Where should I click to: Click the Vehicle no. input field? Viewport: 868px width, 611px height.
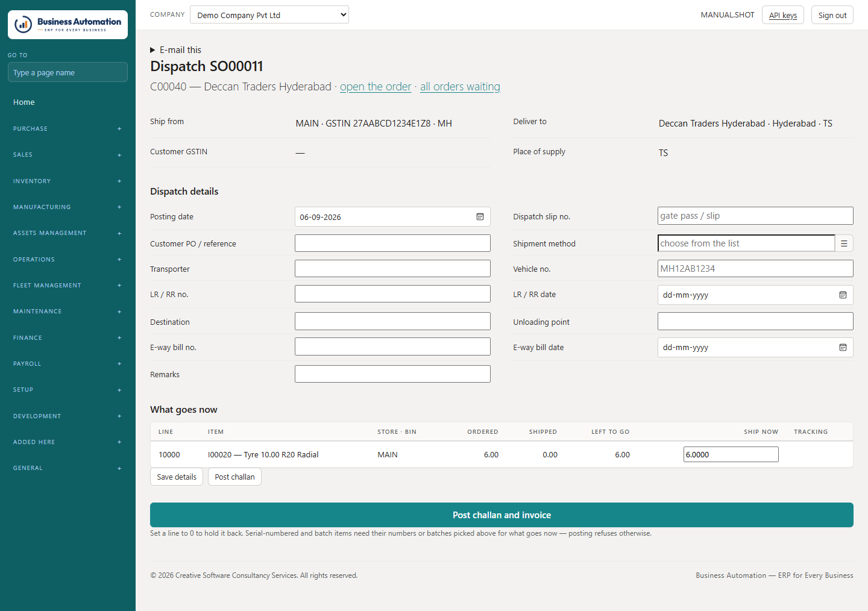755,269
